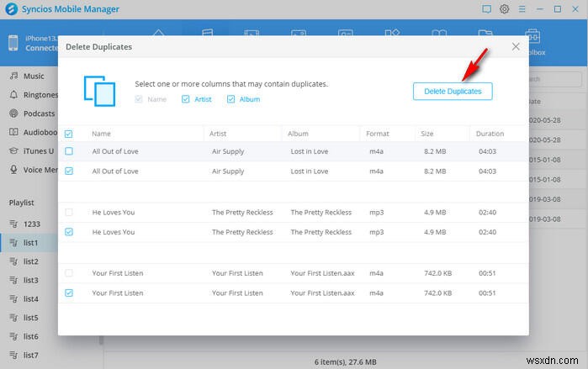
Task: Open the Ringtones category in sidebar
Action: (x=32, y=95)
